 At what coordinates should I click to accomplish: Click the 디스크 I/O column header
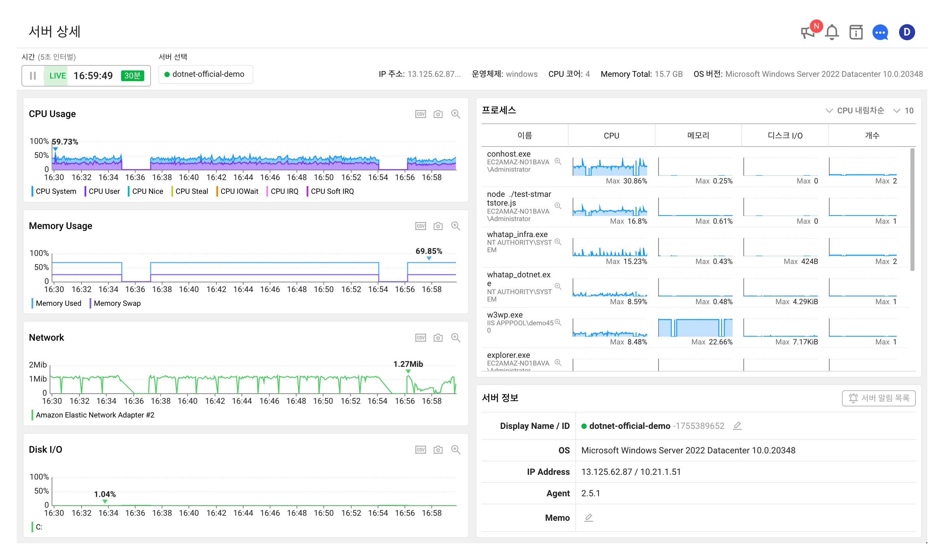(785, 135)
